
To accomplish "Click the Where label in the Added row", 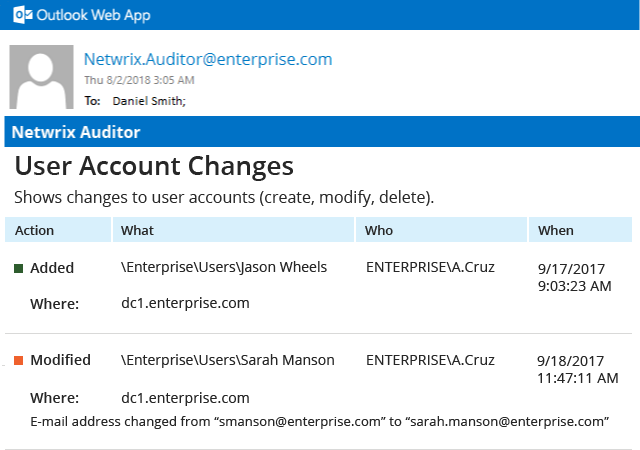I will [x=55, y=304].
